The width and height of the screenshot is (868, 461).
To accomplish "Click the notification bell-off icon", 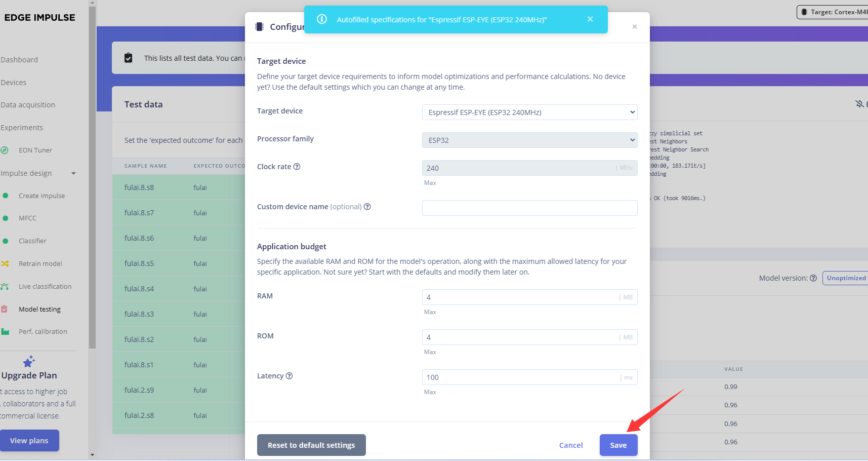I will 859,104.
